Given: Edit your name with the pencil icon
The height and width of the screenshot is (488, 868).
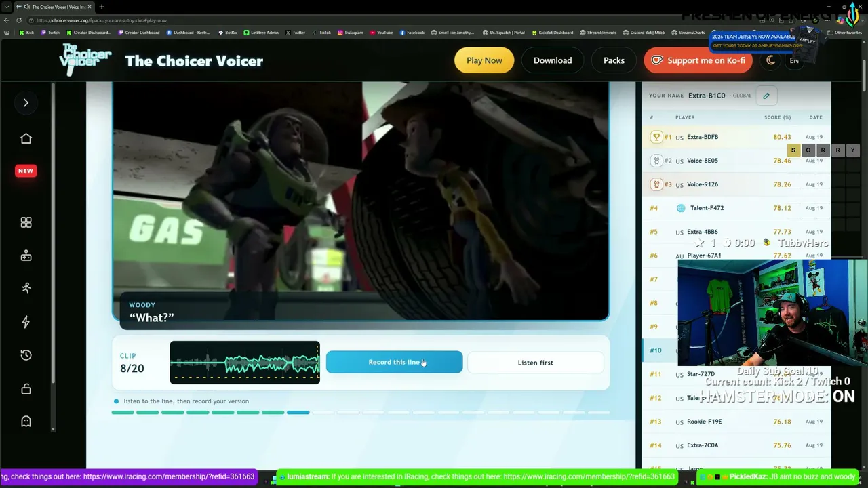Looking at the screenshot, I should click(x=766, y=96).
